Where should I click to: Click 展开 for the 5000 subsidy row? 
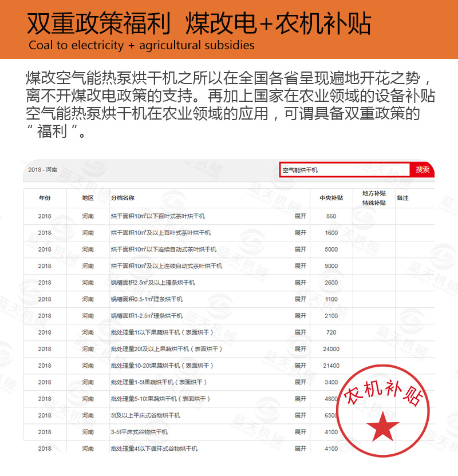tap(300, 249)
